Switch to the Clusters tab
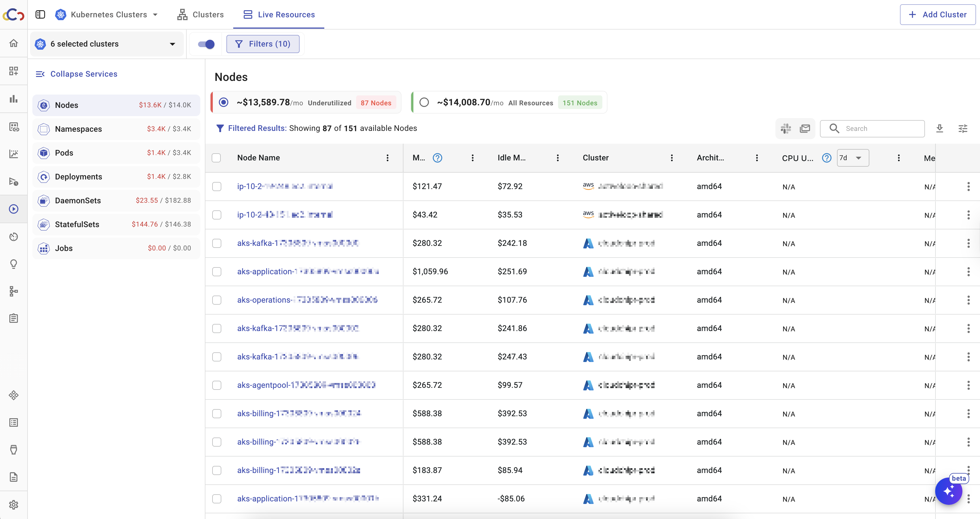980x519 pixels. tap(201, 14)
